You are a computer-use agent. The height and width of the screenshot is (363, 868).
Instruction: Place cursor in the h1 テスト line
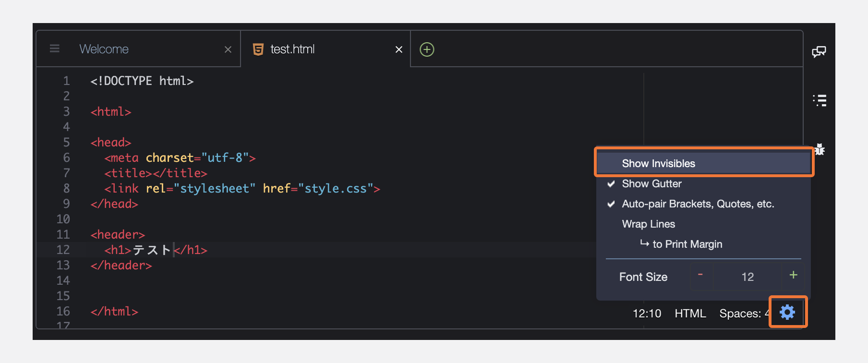tap(156, 250)
